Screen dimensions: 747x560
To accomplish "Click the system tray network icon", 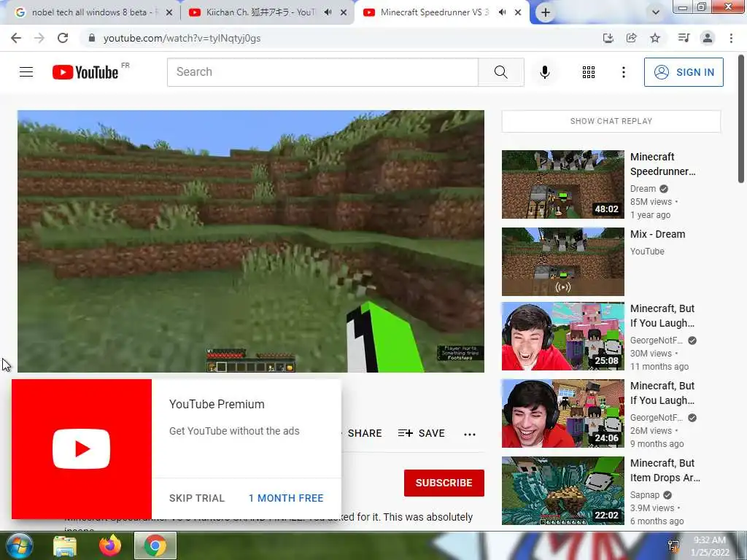I will [673, 546].
